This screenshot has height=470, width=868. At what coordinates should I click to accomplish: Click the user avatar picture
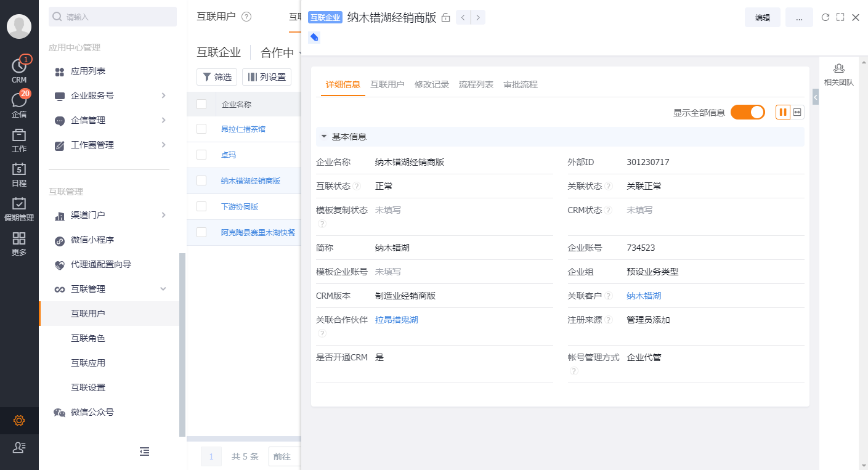pyautogui.click(x=19, y=26)
